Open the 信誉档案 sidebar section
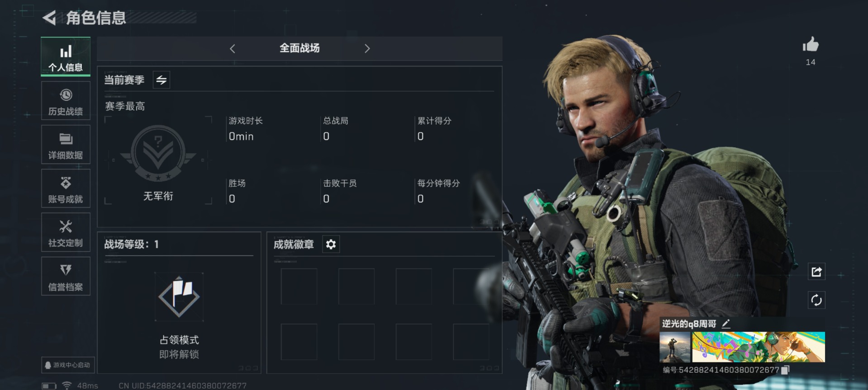 point(66,276)
